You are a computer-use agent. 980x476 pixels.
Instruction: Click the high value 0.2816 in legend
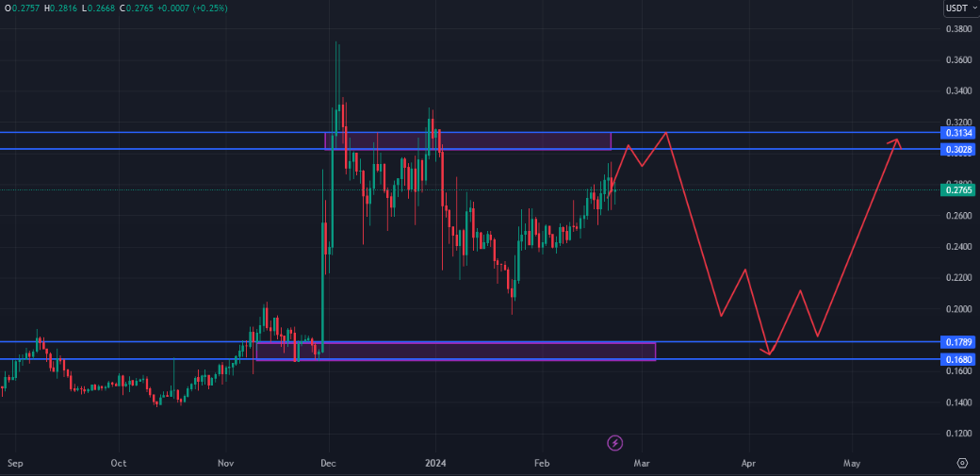coord(65,8)
